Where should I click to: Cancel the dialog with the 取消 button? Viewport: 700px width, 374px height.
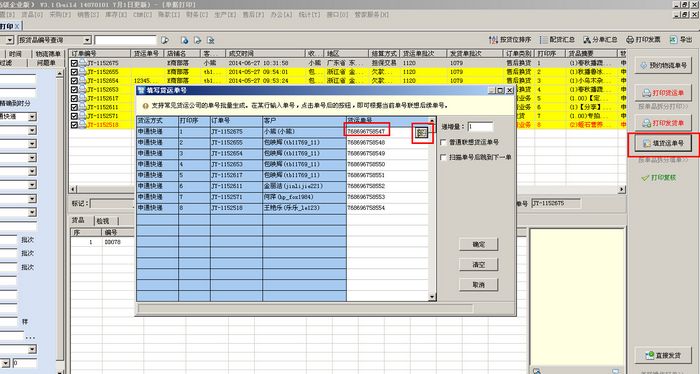point(479,285)
